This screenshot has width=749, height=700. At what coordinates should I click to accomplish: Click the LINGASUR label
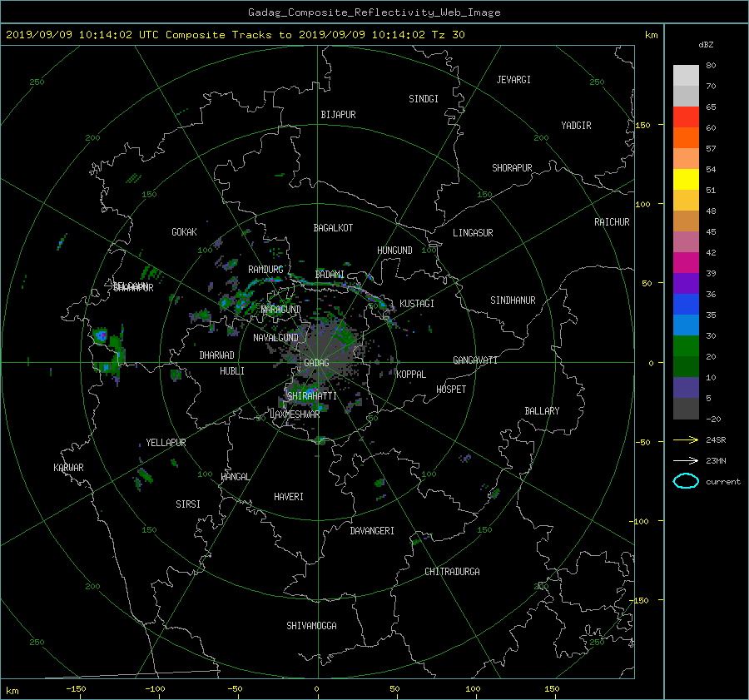coord(473,233)
